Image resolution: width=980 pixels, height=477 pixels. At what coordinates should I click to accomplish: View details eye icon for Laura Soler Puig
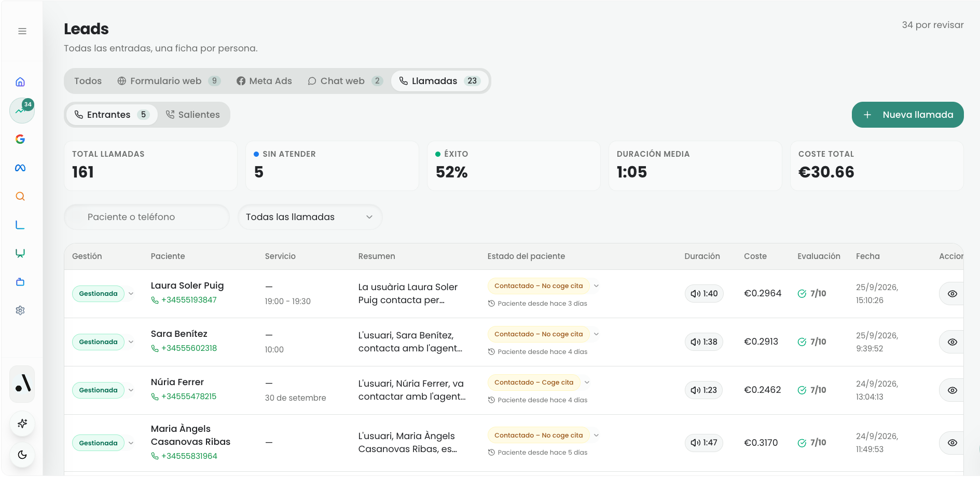[x=952, y=294]
